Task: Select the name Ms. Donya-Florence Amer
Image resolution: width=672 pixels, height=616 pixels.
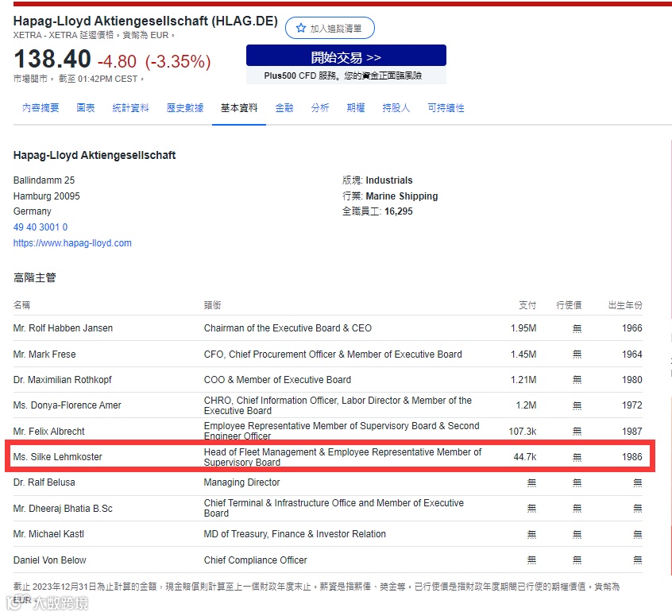Action: point(68,405)
